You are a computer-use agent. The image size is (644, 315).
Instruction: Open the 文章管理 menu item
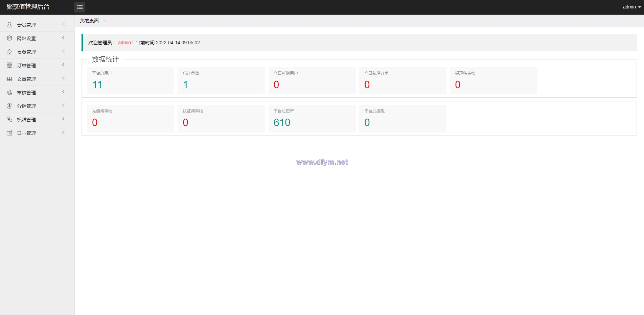(37, 79)
